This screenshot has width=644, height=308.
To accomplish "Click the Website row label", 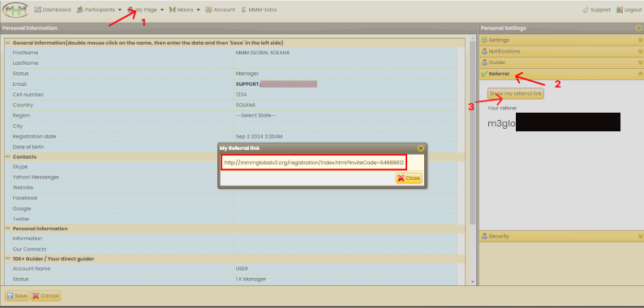I will [23, 187].
